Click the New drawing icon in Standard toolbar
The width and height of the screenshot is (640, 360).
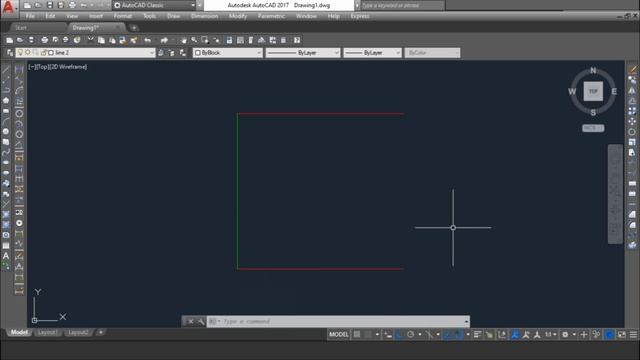point(9,40)
